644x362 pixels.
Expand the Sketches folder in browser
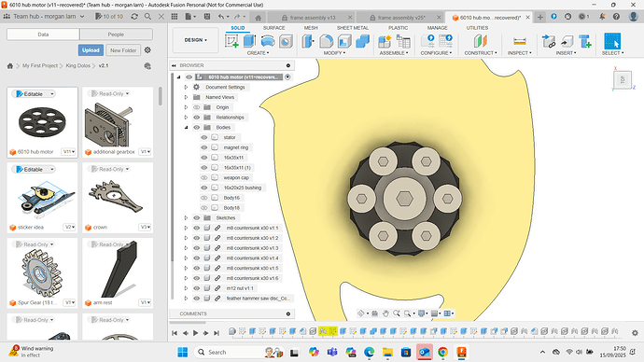[x=186, y=218]
